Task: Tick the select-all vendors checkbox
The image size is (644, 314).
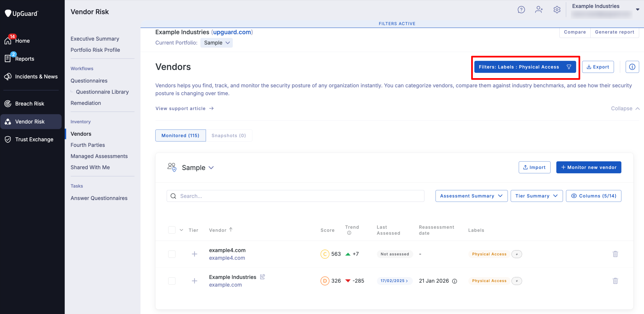Action: [172, 230]
